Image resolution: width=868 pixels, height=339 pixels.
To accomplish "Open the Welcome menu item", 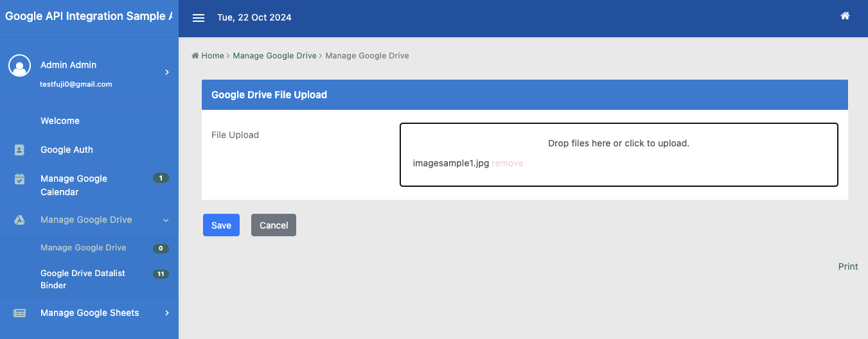I will [60, 121].
